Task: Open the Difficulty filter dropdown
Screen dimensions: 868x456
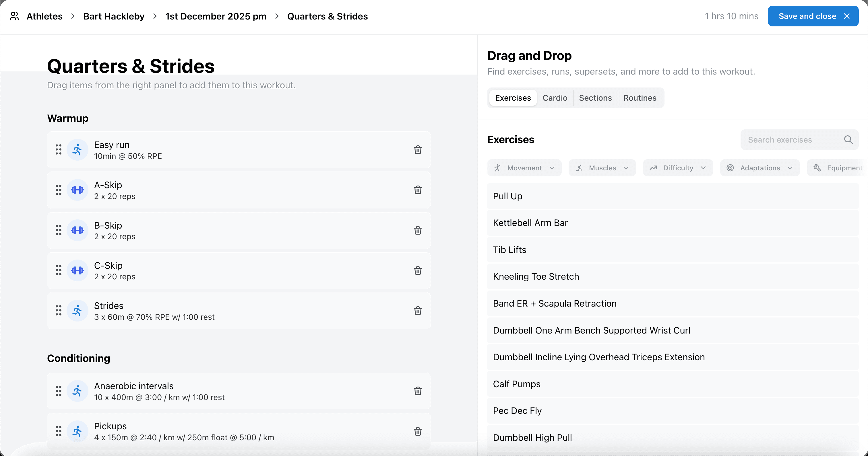Action: 678,168
